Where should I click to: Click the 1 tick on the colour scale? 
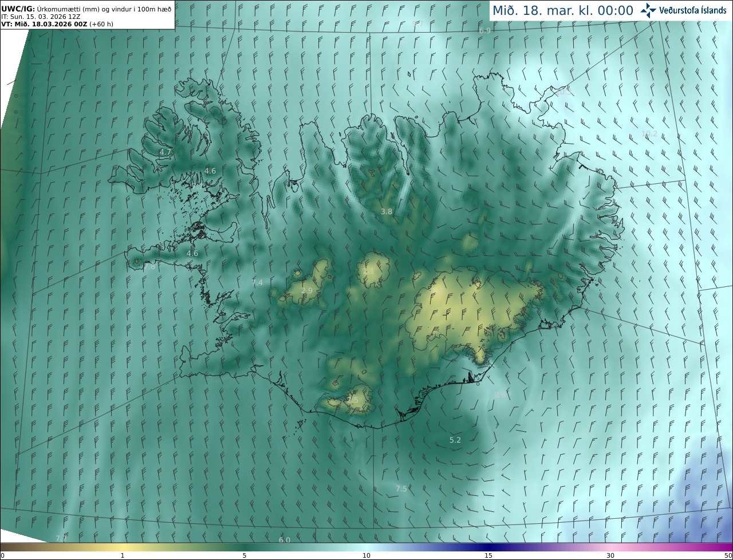(x=123, y=555)
